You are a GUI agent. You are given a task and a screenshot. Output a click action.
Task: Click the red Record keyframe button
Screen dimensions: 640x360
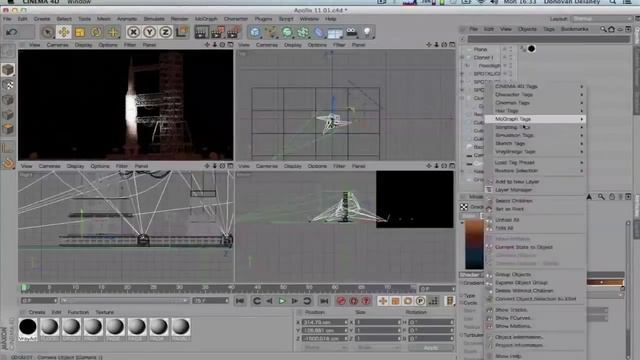click(x=341, y=301)
